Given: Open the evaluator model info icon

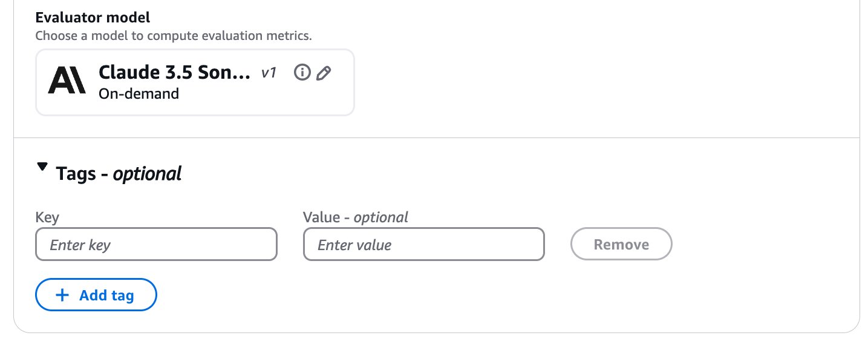Looking at the screenshot, I should click(x=302, y=73).
